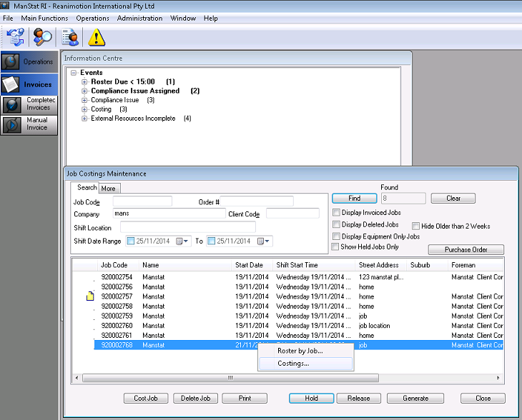Click the Invoices paper icon in sidebar
This screenshot has width=522, height=420.
[11, 84]
